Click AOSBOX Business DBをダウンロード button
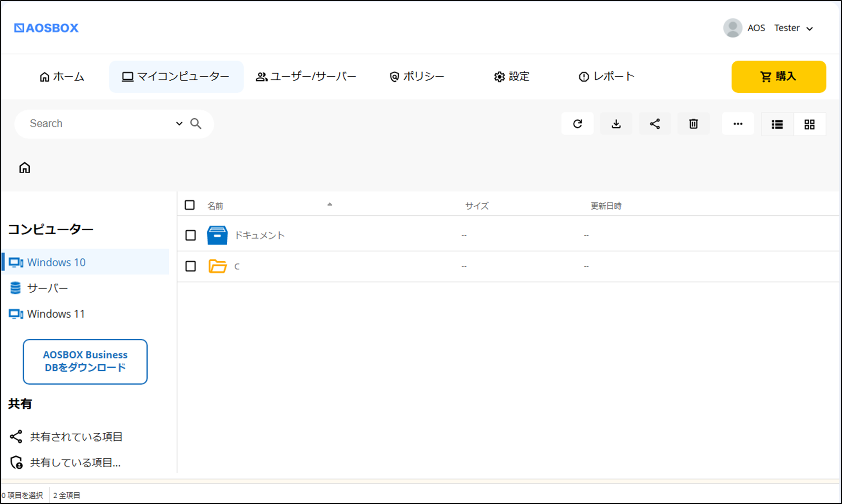The width and height of the screenshot is (842, 504). click(x=85, y=361)
